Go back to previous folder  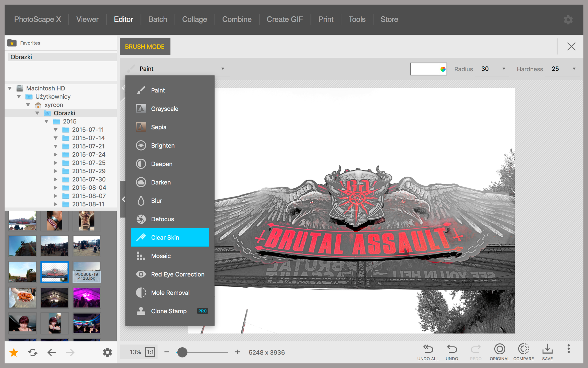[x=52, y=352]
